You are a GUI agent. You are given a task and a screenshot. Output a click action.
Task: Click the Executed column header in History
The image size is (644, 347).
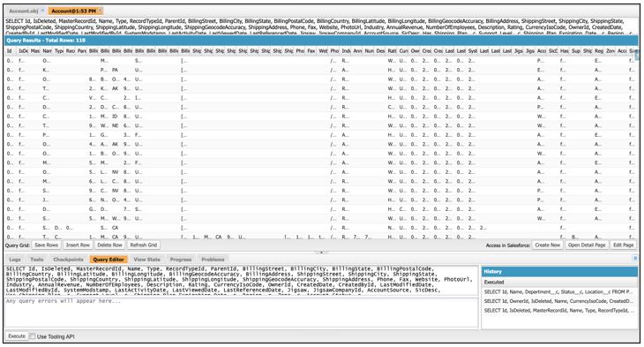559,283
